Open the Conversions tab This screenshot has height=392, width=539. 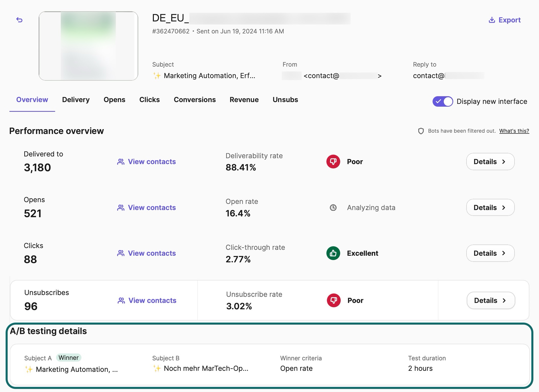point(194,100)
